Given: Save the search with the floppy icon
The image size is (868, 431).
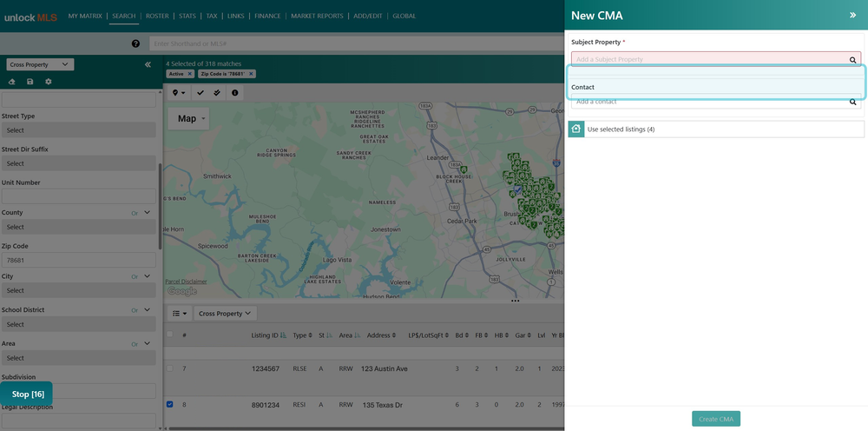Looking at the screenshot, I should pos(30,82).
